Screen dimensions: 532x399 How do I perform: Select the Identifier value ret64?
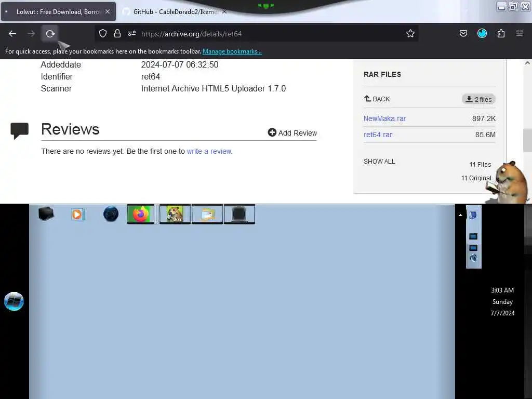(151, 77)
